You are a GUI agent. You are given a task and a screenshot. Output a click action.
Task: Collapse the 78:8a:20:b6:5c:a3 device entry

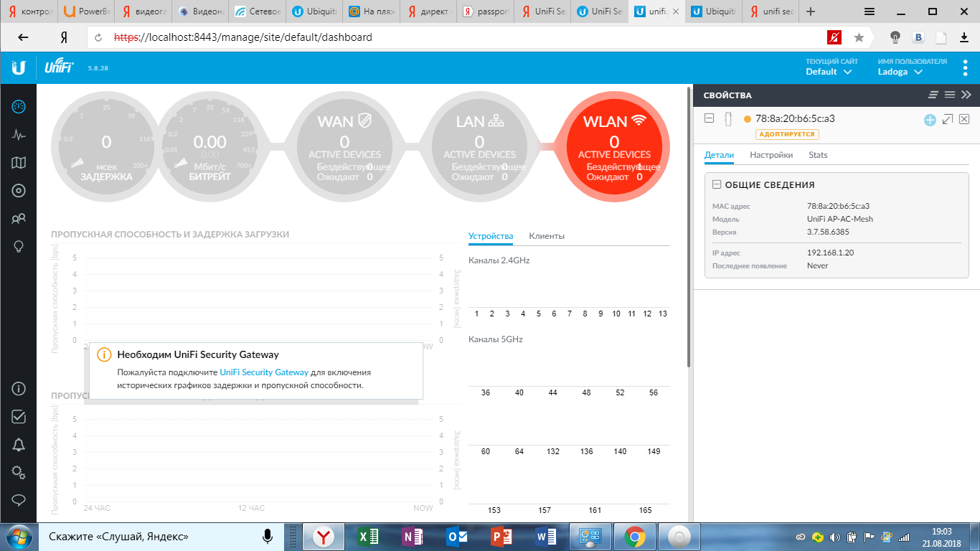click(709, 119)
